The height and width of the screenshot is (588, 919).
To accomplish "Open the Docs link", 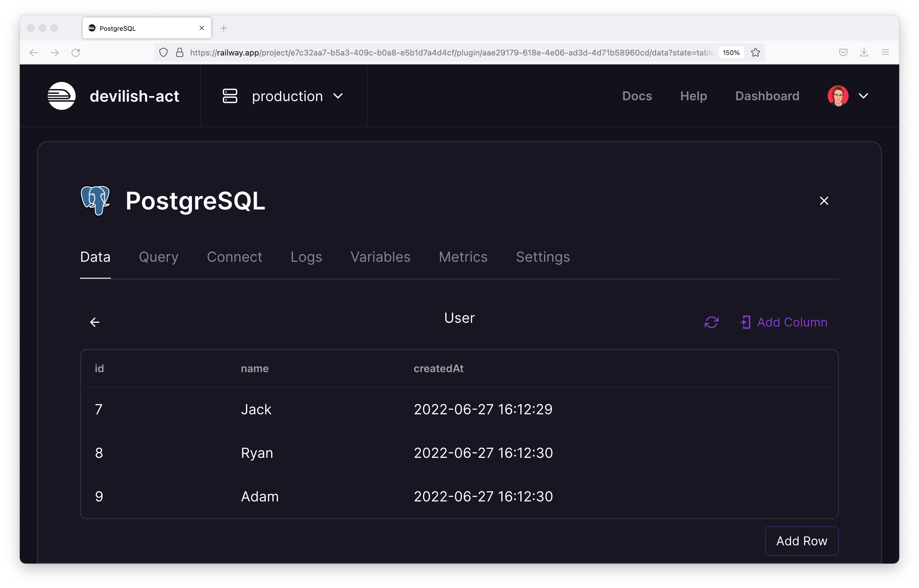I will click(637, 96).
